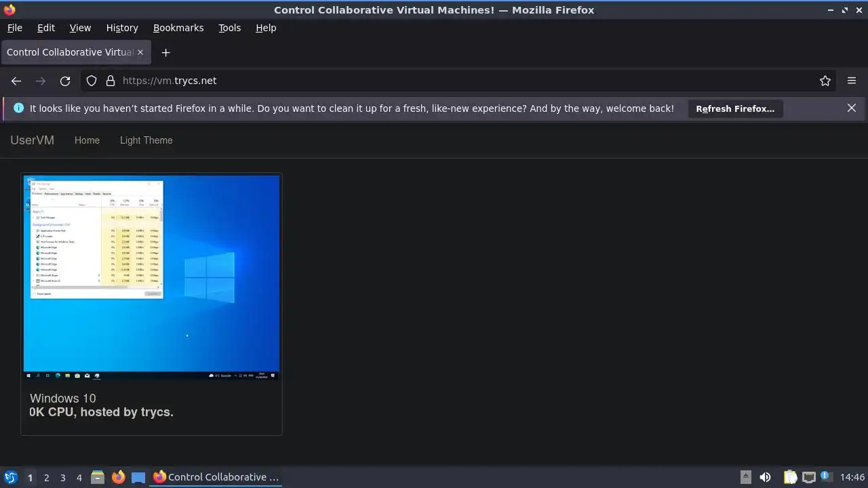Click the Firefox logo in title bar

point(9,9)
